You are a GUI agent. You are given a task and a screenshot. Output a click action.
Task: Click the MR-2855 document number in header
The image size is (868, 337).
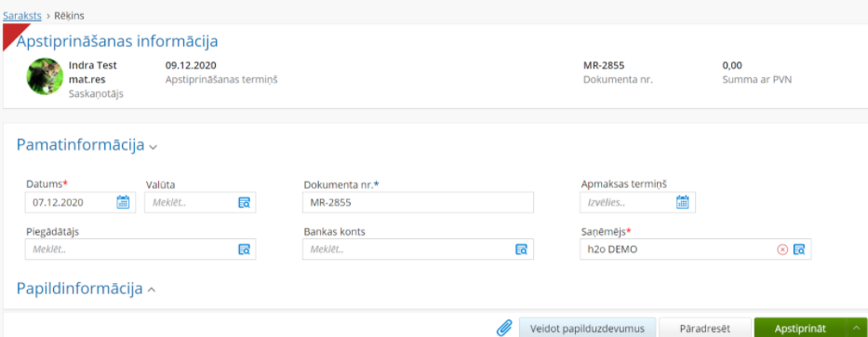pos(604,65)
